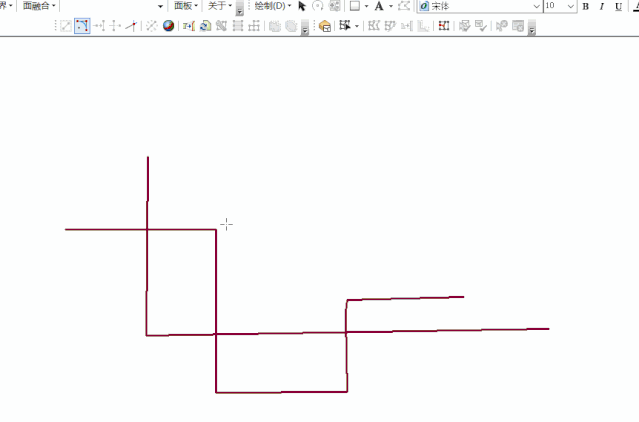This screenshot has width=639, height=422.
Task: Click the grayed generalize edge icon
Action: point(423,26)
